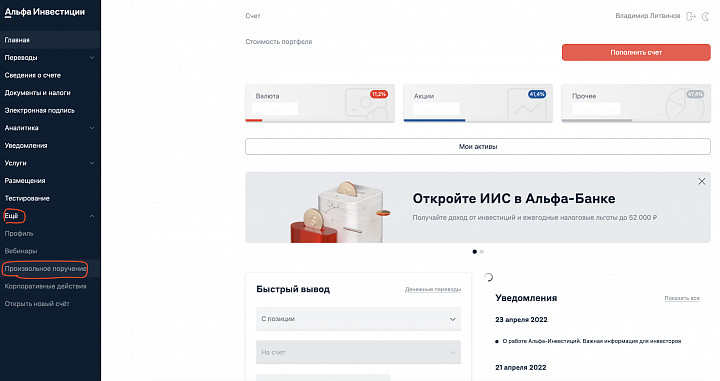Click the Пополнить счет button
The height and width of the screenshot is (381, 720).
(x=636, y=52)
